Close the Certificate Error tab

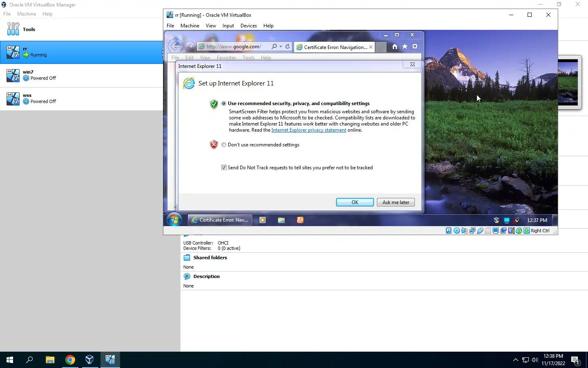[371, 47]
